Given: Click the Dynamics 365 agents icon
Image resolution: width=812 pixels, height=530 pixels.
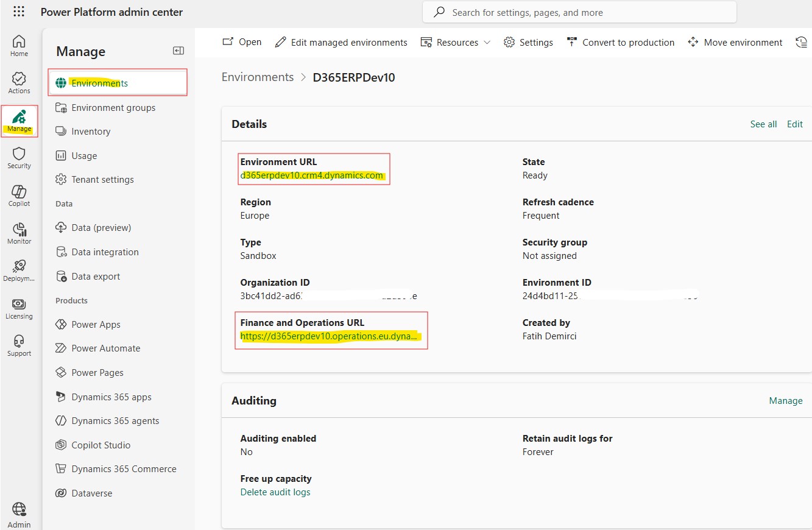Looking at the screenshot, I should click(x=61, y=421).
